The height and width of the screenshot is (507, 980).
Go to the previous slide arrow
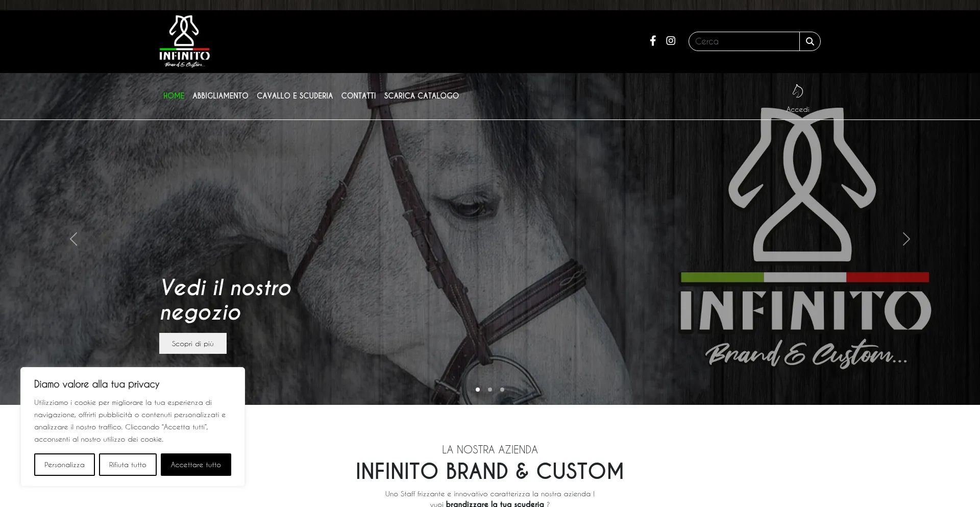73,239
